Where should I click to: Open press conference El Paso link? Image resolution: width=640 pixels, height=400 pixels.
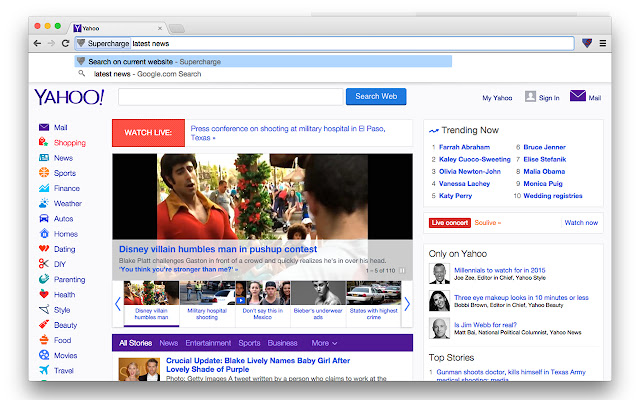pyautogui.click(x=288, y=133)
